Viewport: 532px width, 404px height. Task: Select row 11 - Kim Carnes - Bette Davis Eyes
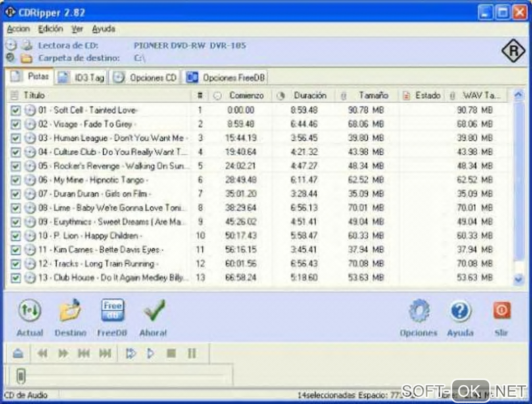(258, 250)
